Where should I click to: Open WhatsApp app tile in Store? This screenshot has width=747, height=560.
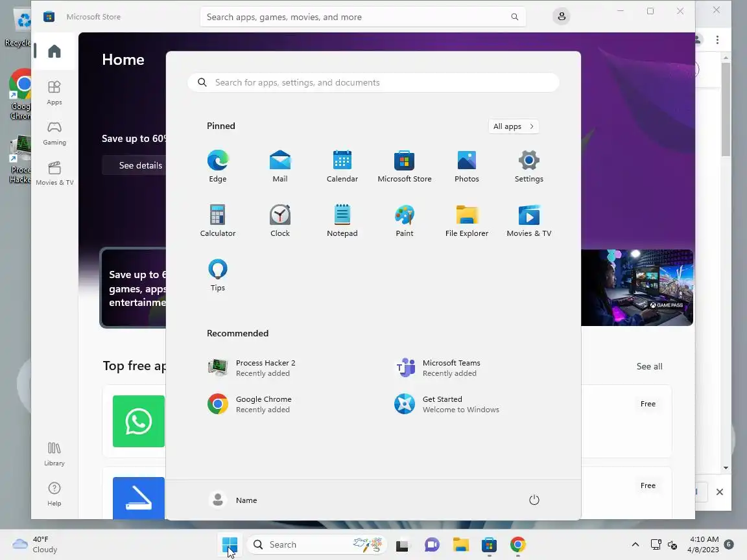139,421
